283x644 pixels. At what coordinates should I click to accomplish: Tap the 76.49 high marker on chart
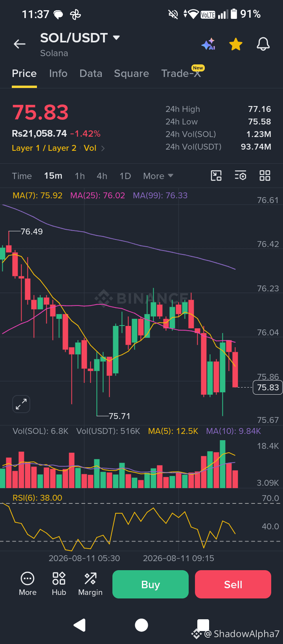pos(31,232)
